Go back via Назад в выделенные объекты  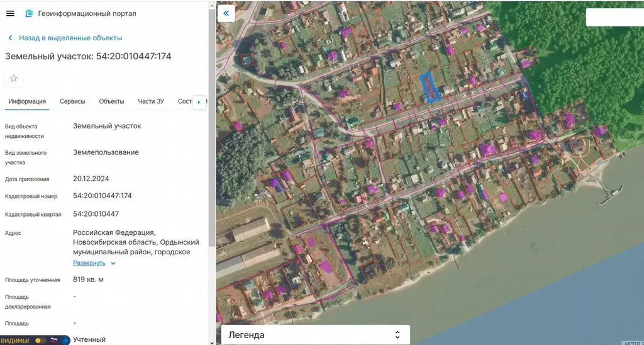click(x=70, y=38)
